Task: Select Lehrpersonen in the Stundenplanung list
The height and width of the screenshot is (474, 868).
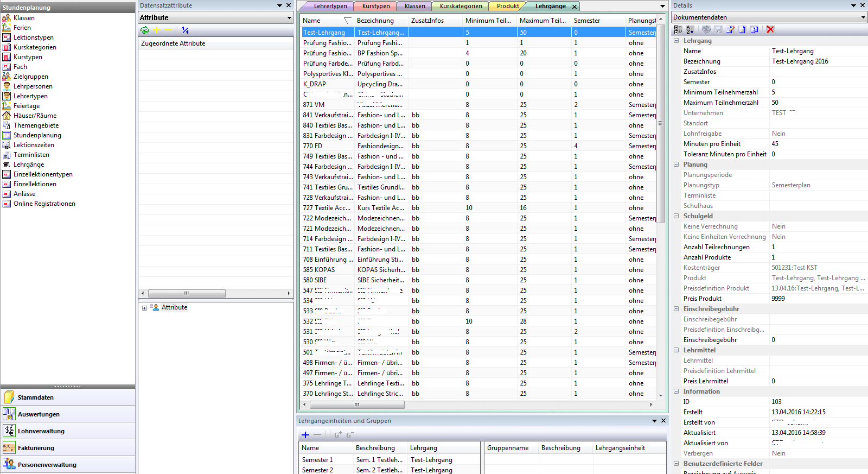Action: 33,86
